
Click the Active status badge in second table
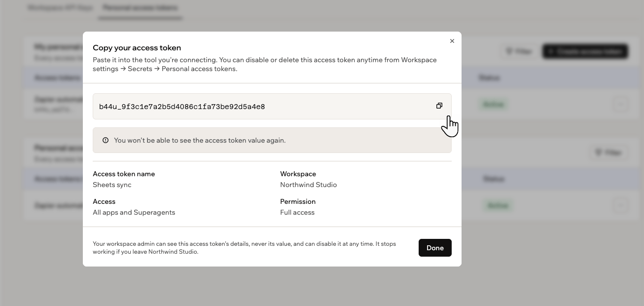point(498,205)
